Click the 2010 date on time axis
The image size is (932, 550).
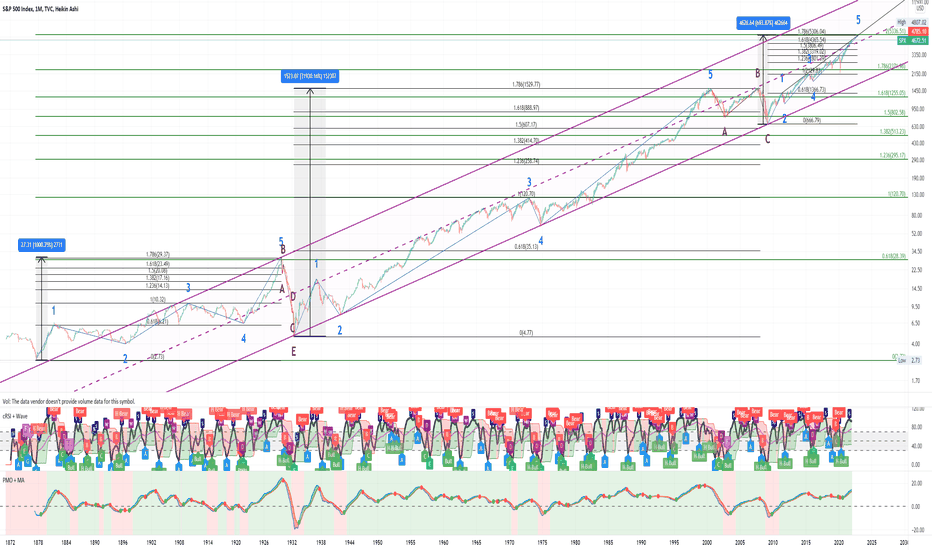[773, 543]
